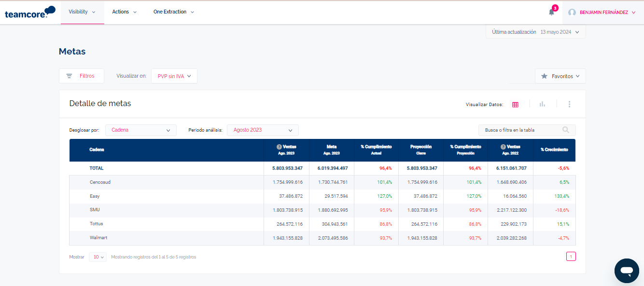Click the user avatar icon
Screen dimensions: 644x286
pyautogui.click(x=572, y=13)
